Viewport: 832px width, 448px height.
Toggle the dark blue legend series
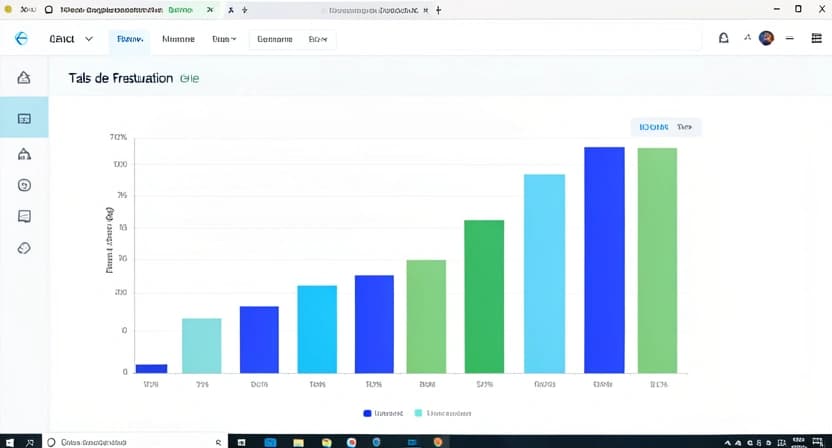[x=383, y=413]
